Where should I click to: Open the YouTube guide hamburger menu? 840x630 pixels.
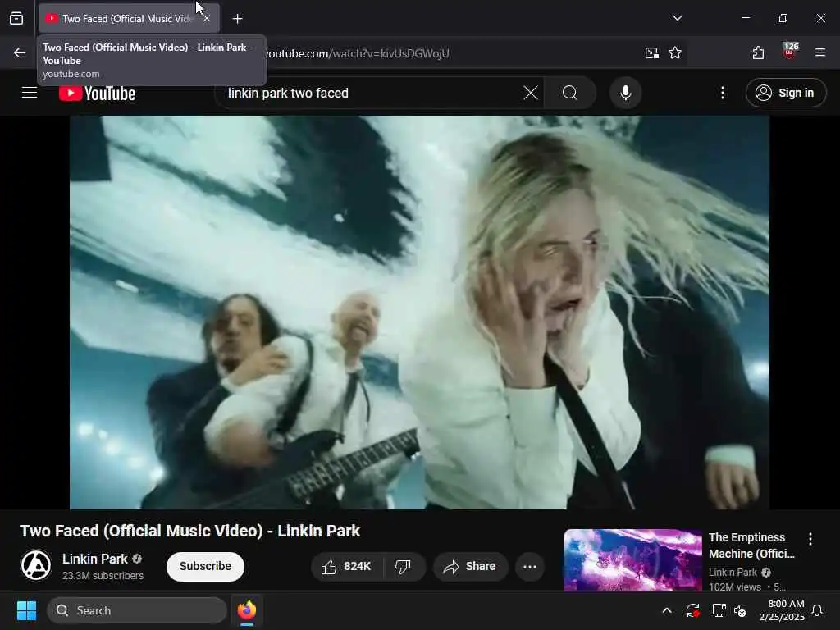[x=30, y=93]
